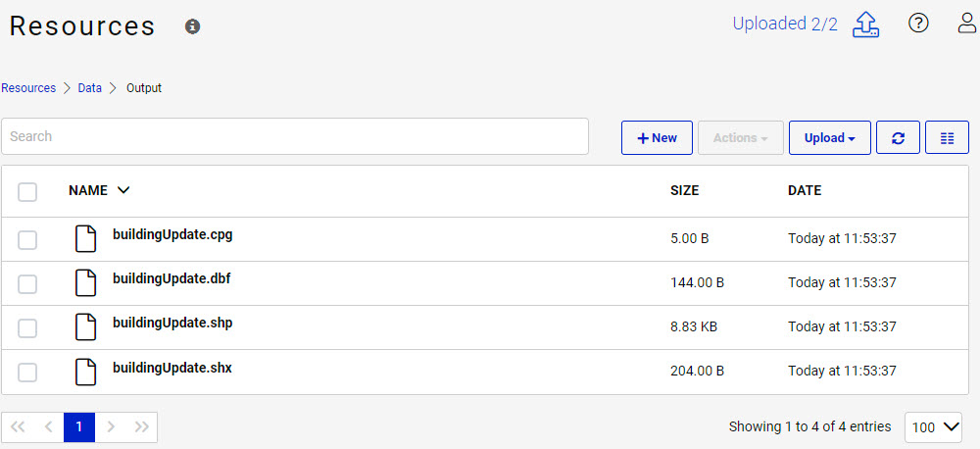This screenshot has width=980, height=449.
Task: Check the box for buildingUpdate.dbf
Action: [x=27, y=283]
